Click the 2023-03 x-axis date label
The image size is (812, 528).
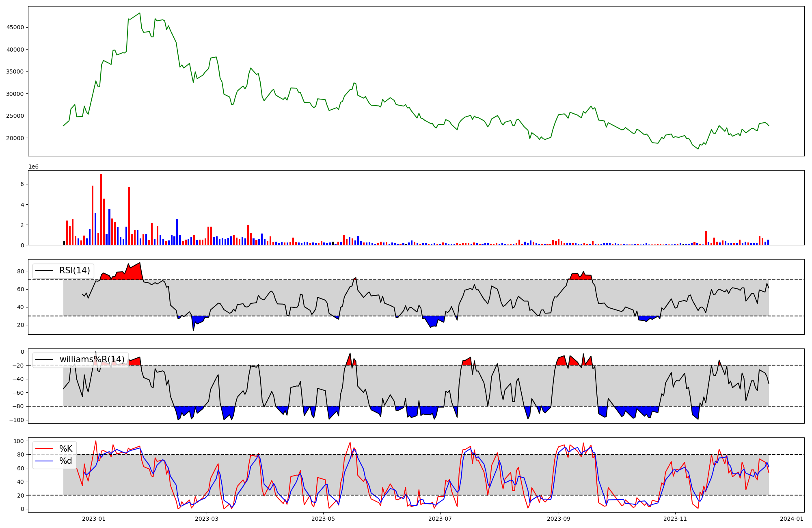(x=207, y=518)
